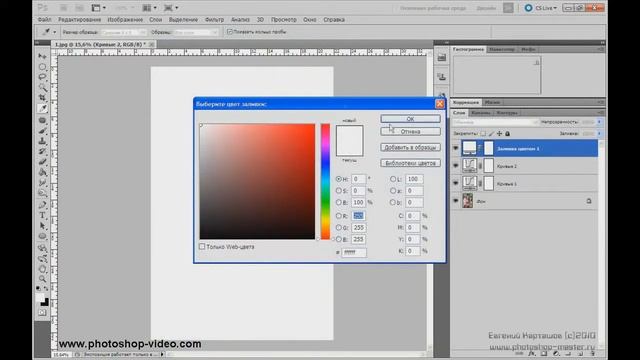
Task: Open the Фильтр menu
Action: (x=214, y=20)
